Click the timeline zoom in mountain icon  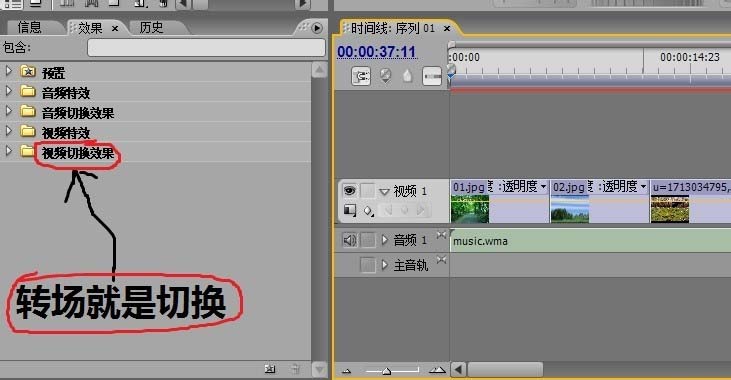click(x=437, y=370)
